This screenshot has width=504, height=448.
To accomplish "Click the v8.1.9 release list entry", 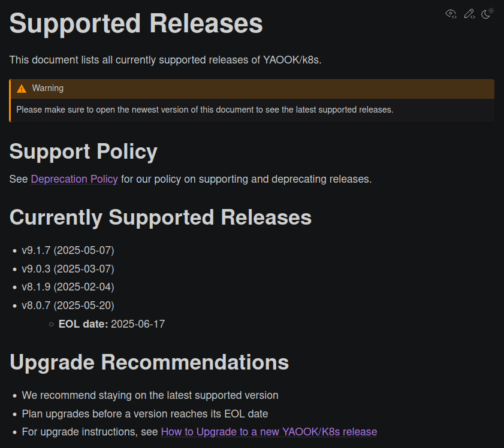I will (68, 287).
